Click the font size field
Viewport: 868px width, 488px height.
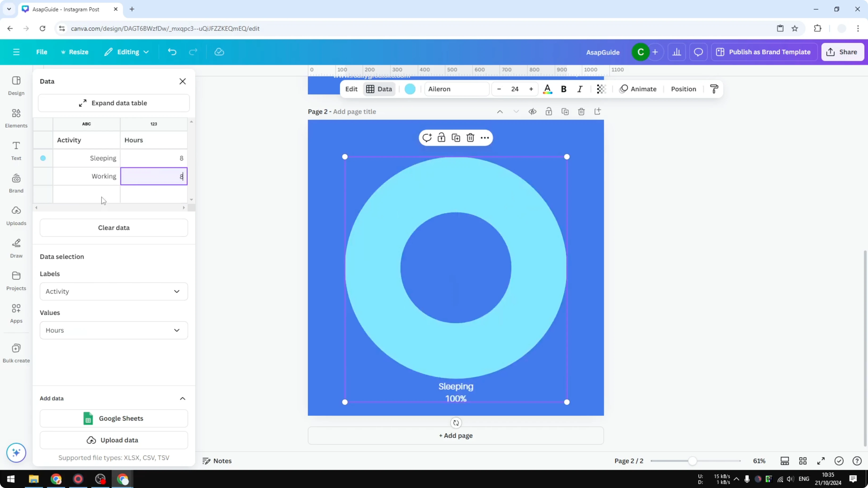[x=515, y=89]
